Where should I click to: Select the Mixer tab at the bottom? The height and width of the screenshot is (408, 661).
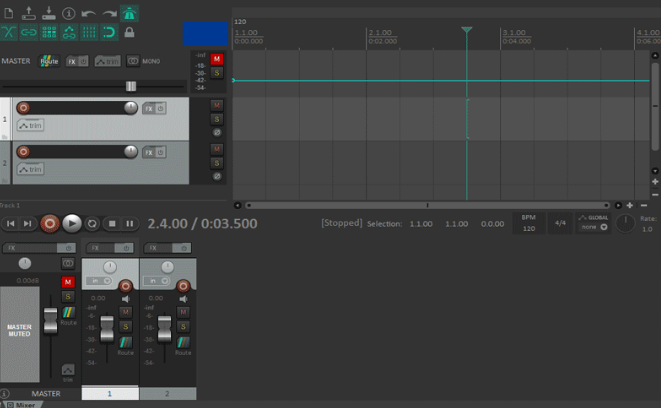(22, 405)
